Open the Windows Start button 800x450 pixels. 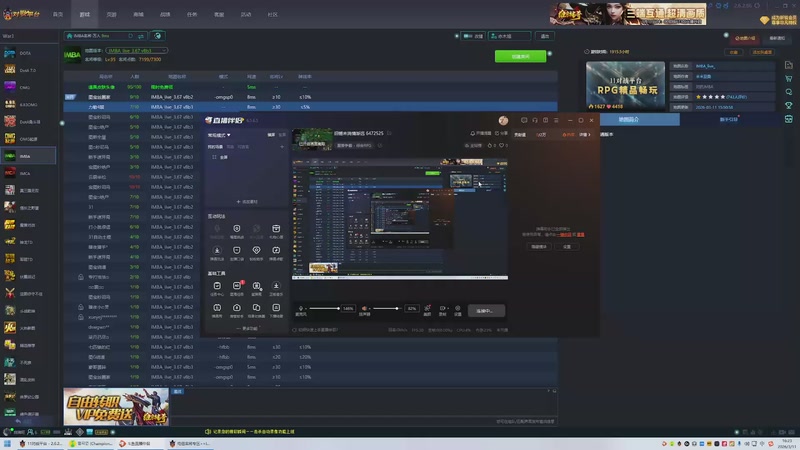[x=7, y=443]
